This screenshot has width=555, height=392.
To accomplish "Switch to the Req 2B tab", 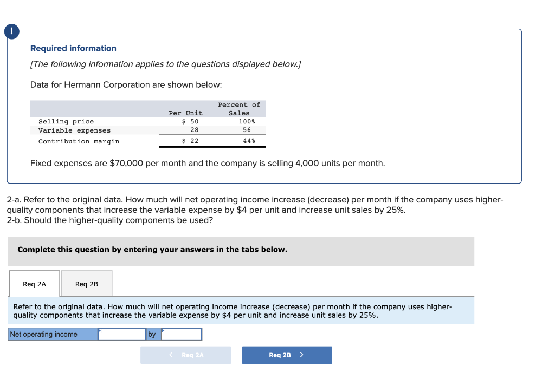I will (86, 283).
